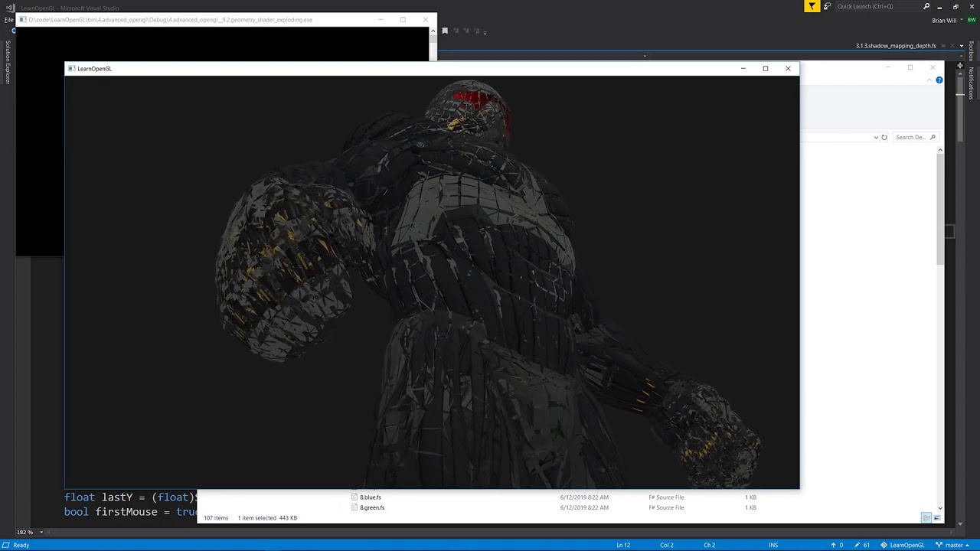Screen dimensions: 980x551
Task: Open the master branch selector
Action: (954, 545)
